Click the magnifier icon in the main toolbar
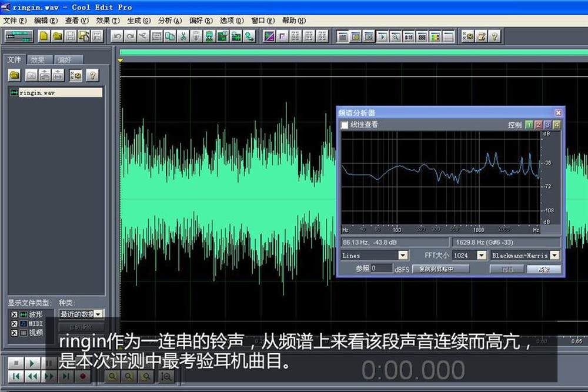588x392 pixels. (395, 36)
